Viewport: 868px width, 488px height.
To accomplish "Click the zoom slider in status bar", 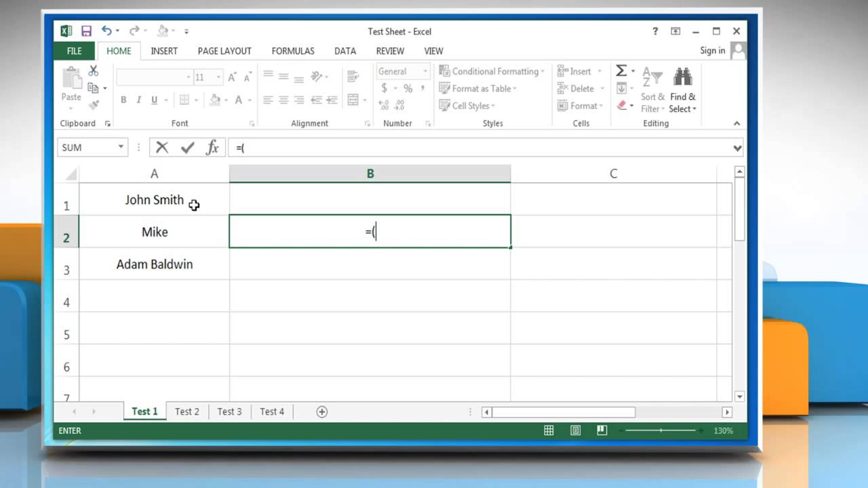I will [661, 430].
